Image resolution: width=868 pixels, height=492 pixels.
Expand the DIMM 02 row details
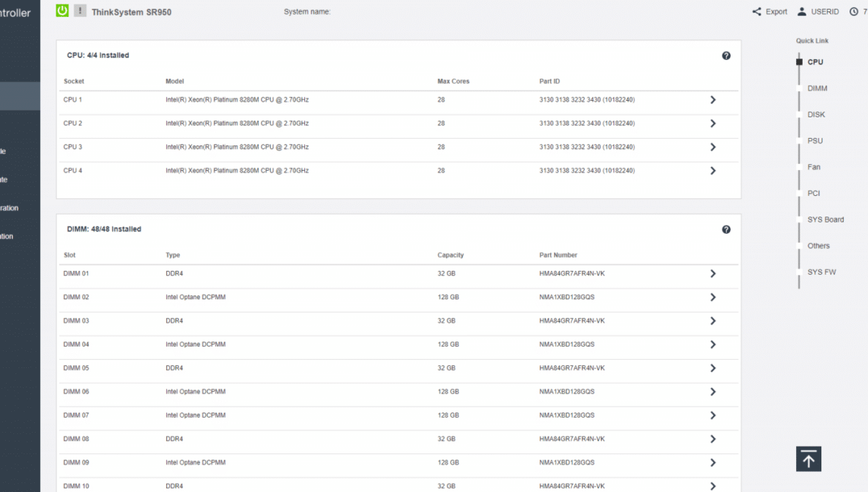713,297
